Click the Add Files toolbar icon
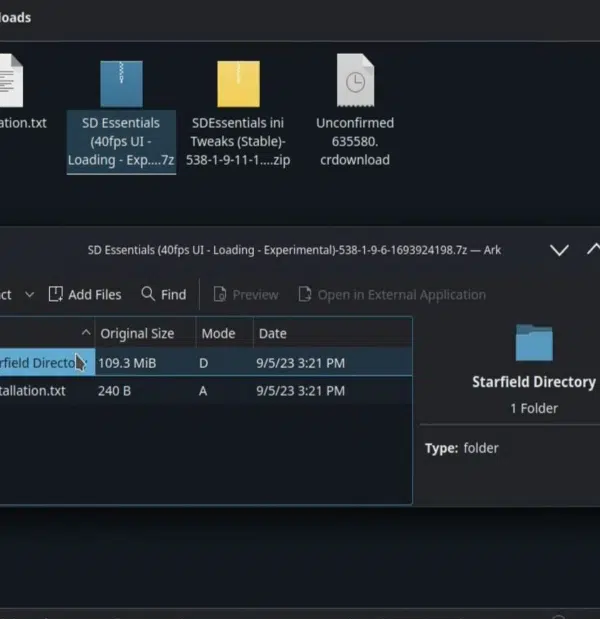This screenshot has height=620, width=600. coord(55,294)
